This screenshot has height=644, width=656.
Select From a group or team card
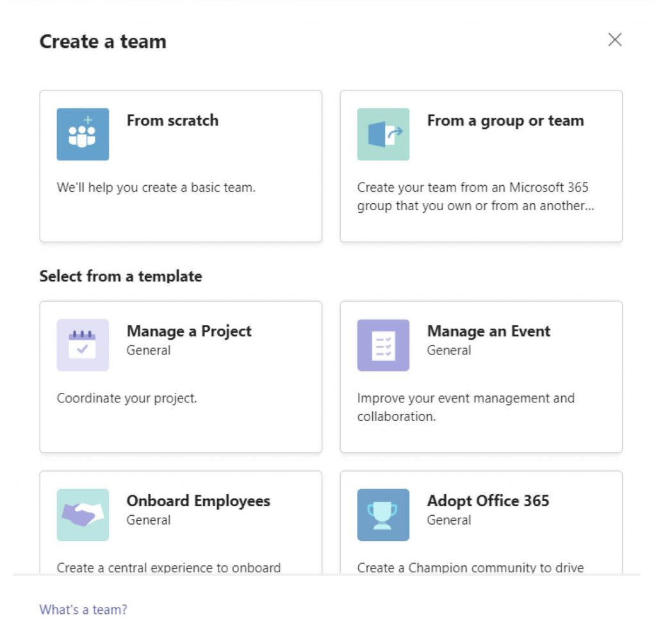point(480,165)
